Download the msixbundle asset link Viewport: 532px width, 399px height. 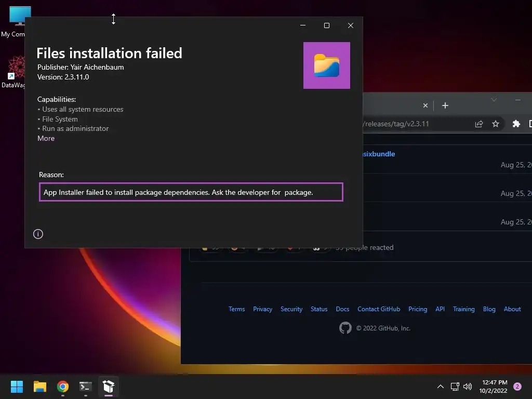379,154
